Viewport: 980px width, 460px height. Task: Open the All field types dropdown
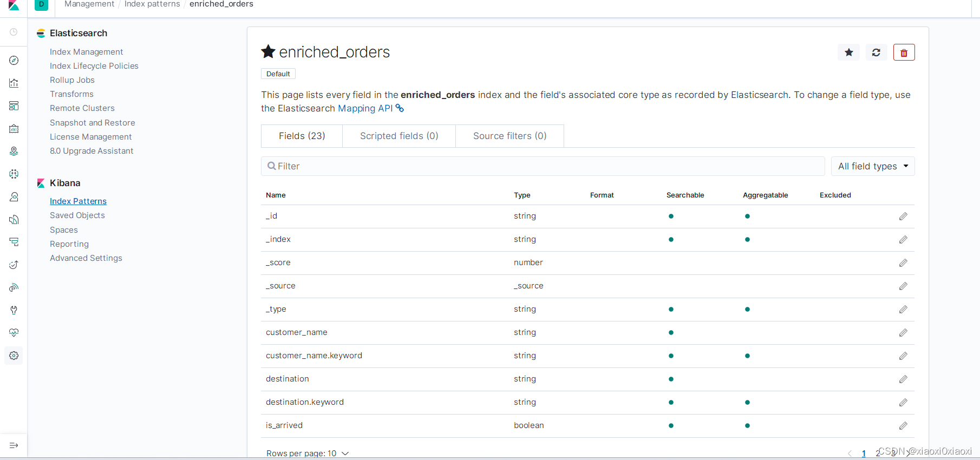[x=873, y=166]
